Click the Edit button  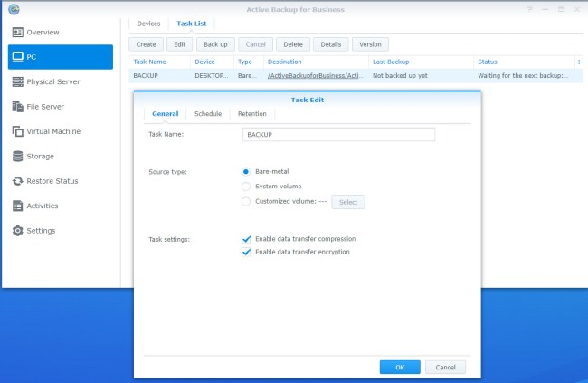pos(180,44)
